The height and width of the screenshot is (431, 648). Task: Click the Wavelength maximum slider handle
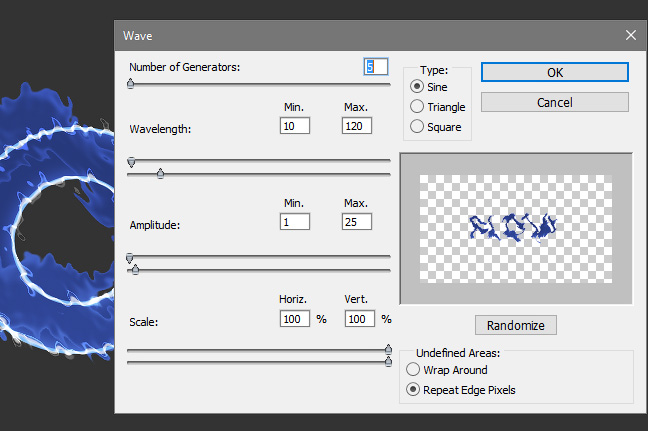(160, 174)
